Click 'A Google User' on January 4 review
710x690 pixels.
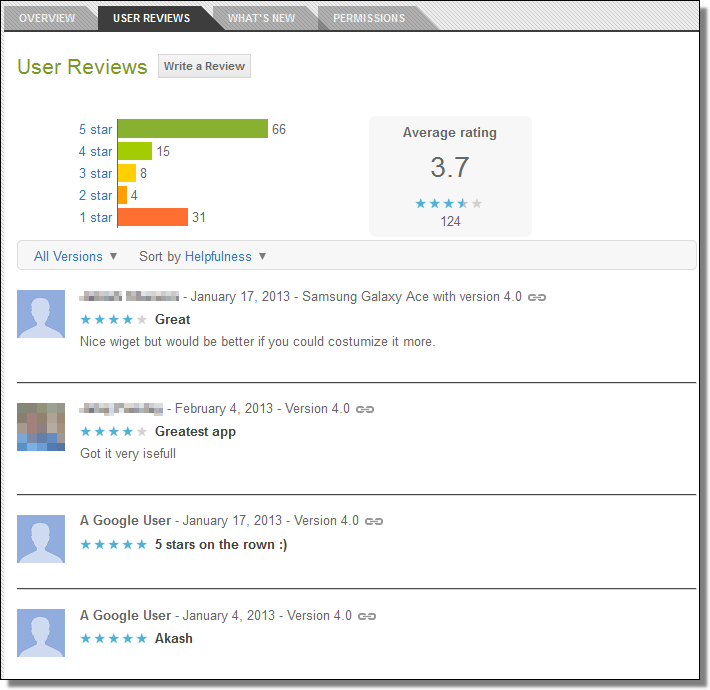point(125,616)
